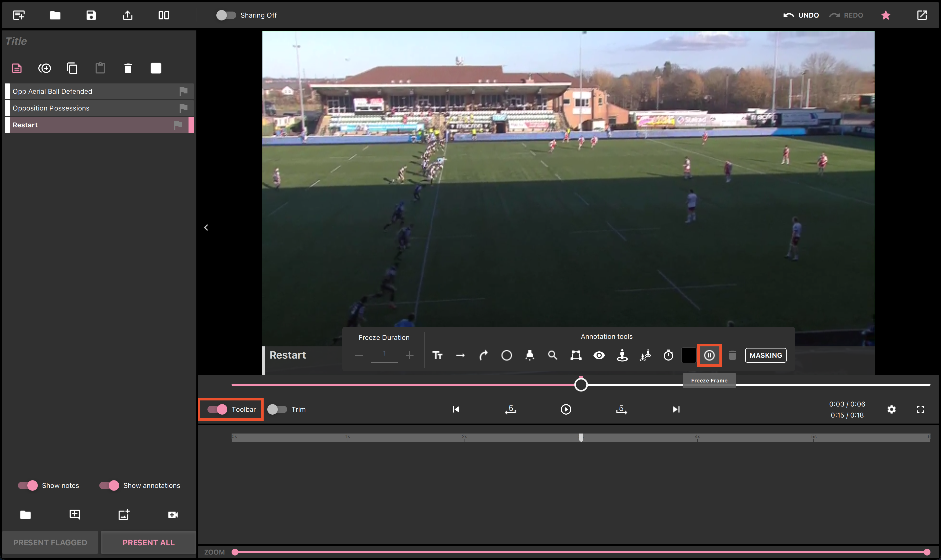Screen dimensions: 941x560
Task: Select the circle annotation tool
Action: (506, 355)
